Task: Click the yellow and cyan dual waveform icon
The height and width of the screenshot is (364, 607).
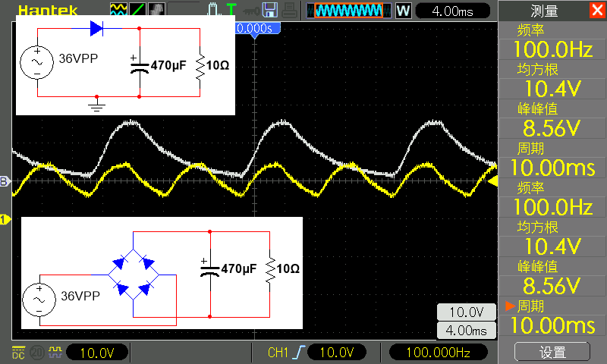Action: (x=118, y=9)
